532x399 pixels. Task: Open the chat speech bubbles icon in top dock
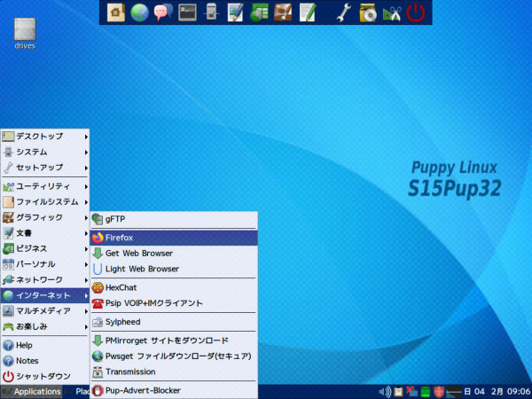click(163, 12)
